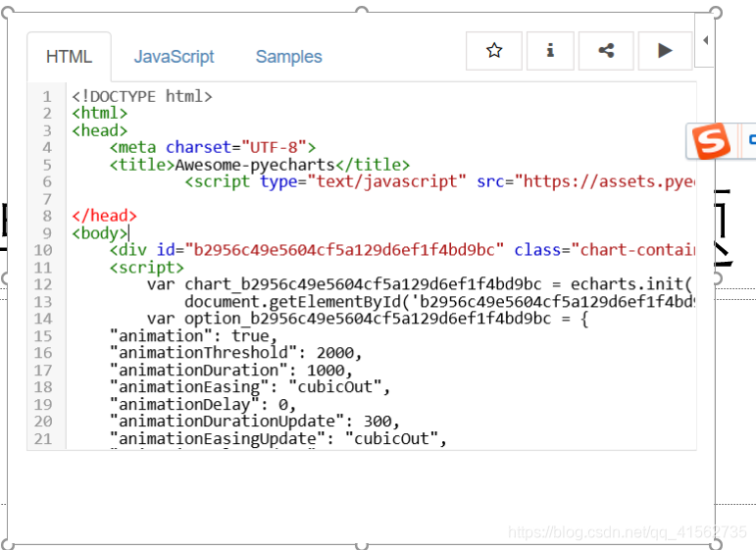Click the document.getElementById line
Viewport: 756px width, 550px height.
click(439, 302)
